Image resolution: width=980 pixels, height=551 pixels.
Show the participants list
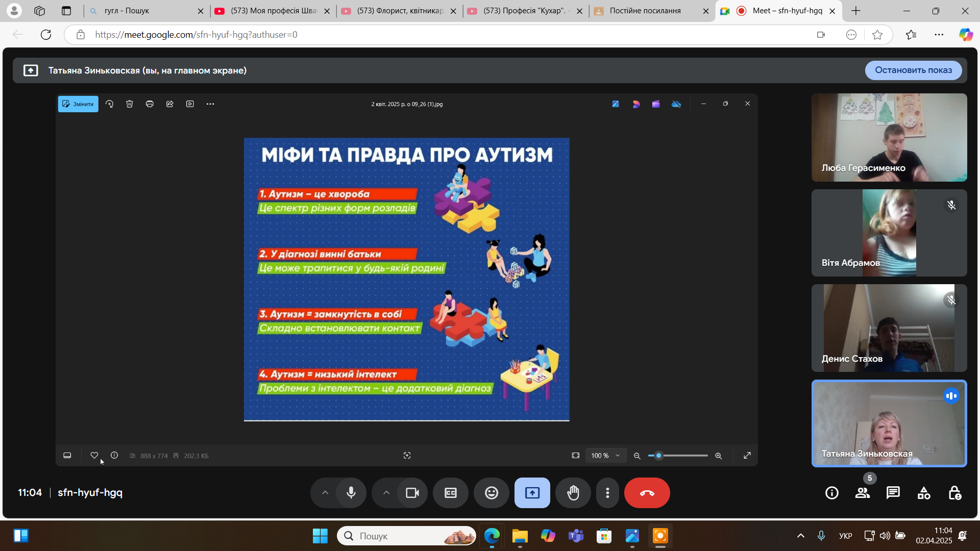pyautogui.click(x=863, y=493)
